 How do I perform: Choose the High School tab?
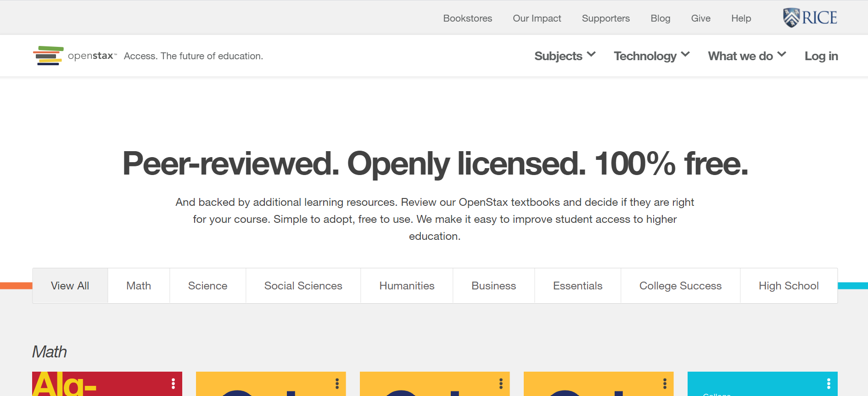pyautogui.click(x=789, y=286)
